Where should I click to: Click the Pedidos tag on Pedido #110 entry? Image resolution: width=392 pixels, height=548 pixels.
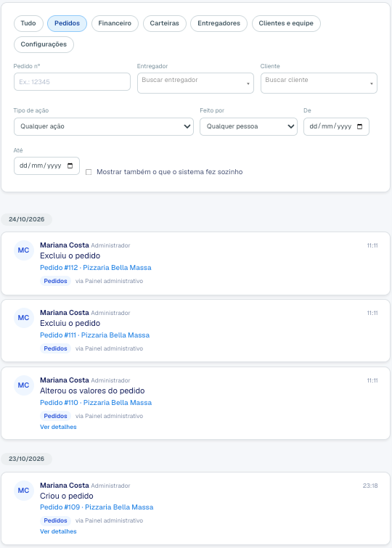pos(56,416)
